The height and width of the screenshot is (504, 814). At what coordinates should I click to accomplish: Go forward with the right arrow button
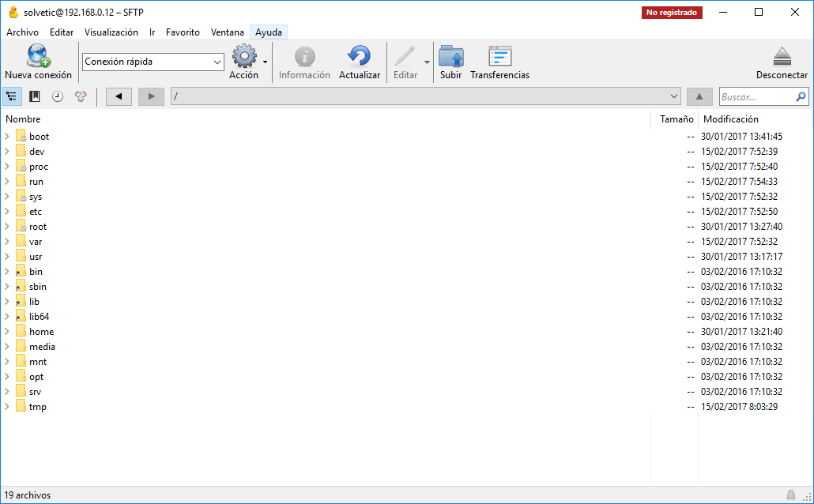[x=151, y=96]
